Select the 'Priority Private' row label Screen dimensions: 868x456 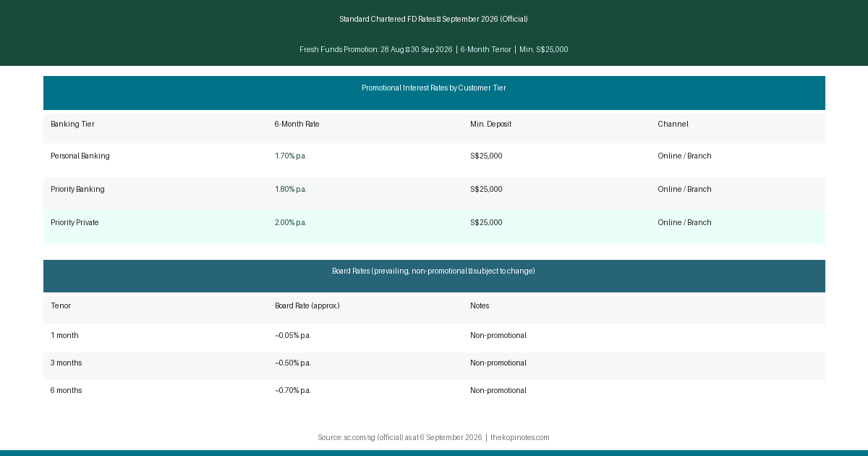75,222
